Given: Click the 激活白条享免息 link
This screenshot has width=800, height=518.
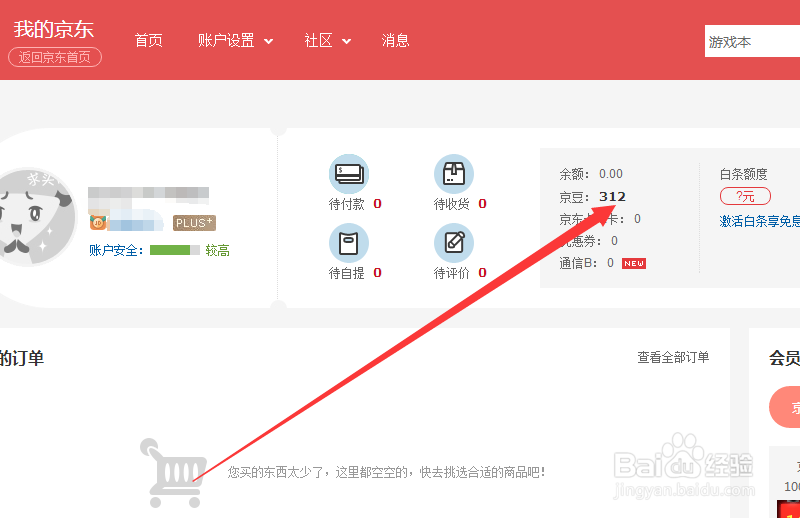Looking at the screenshot, I should (x=760, y=221).
